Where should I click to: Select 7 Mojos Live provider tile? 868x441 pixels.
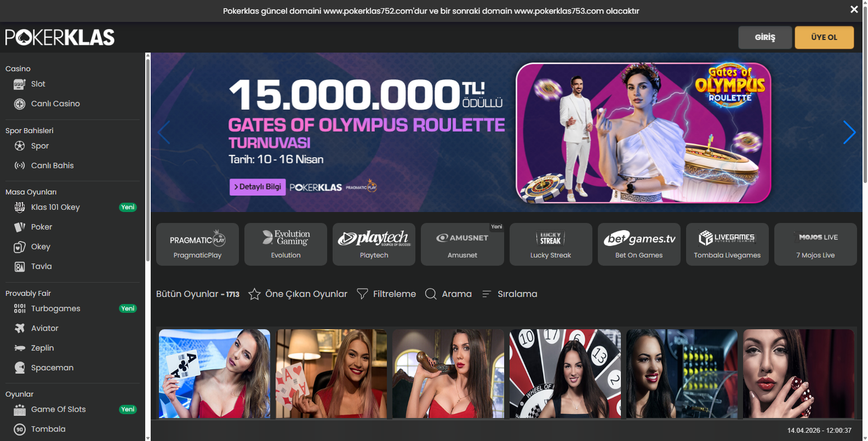pyautogui.click(x=815, y=244)
